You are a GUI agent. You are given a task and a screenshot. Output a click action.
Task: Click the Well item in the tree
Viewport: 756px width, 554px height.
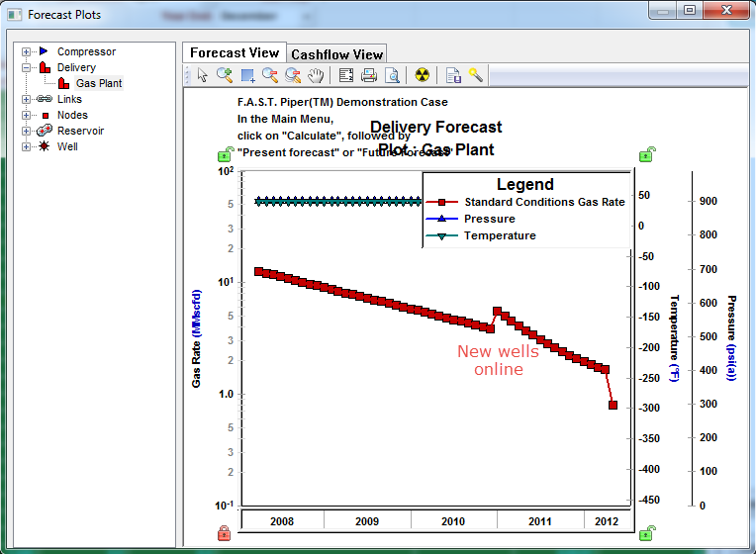click(x=66, y=146)
